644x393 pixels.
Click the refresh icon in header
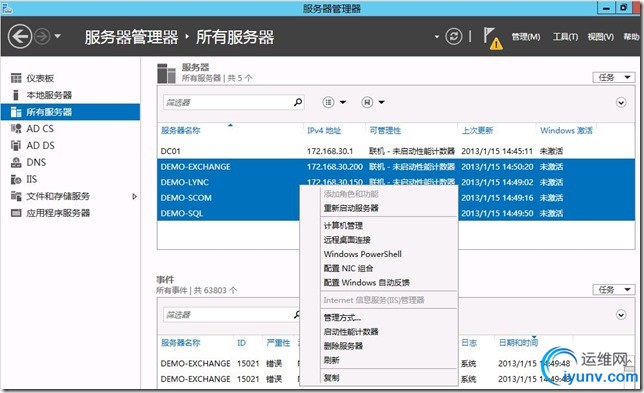(x=453, y=37)
